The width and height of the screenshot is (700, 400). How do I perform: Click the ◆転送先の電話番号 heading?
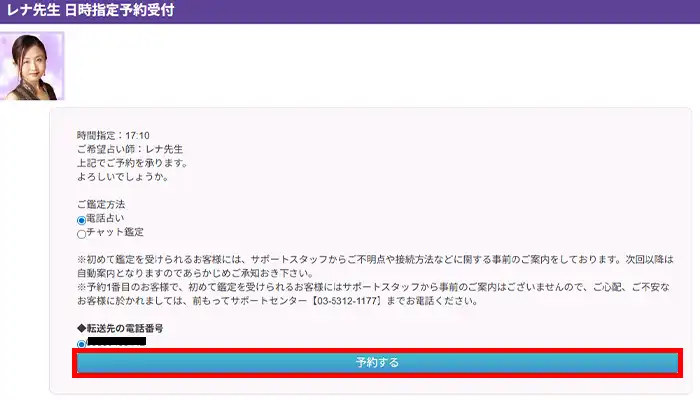[x=120, y=329]
